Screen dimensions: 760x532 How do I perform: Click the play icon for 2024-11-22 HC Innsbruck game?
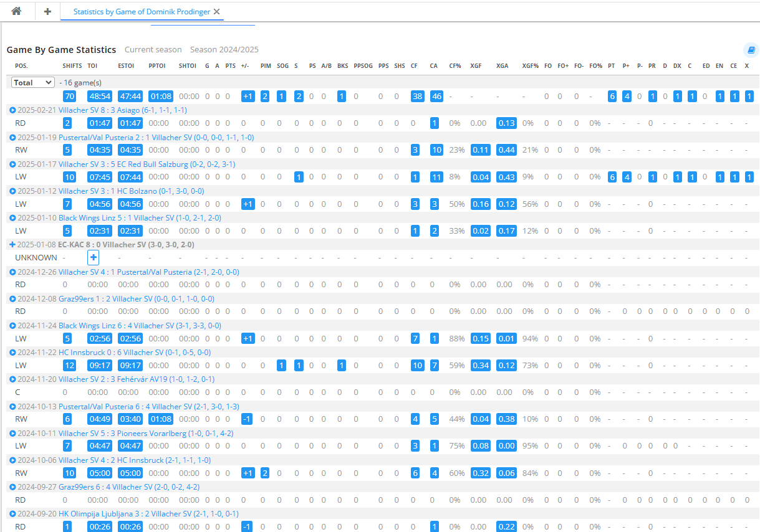coord(12,353)
